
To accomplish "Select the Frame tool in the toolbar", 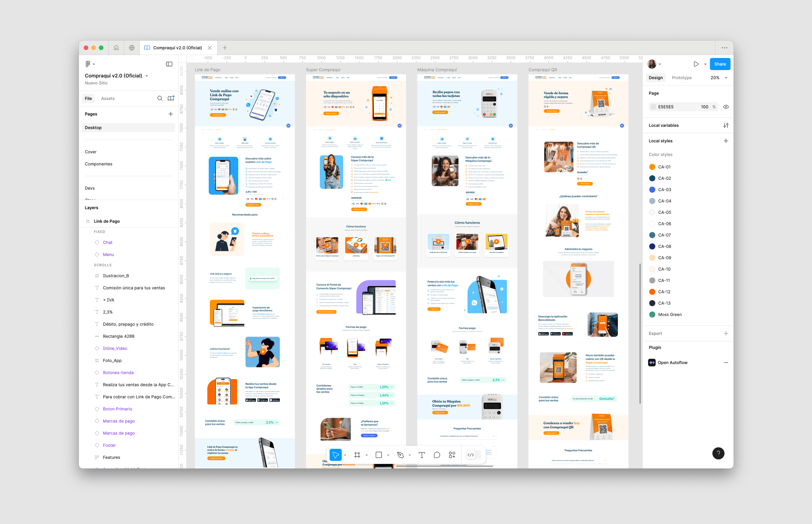I will [x=357, y=455].
